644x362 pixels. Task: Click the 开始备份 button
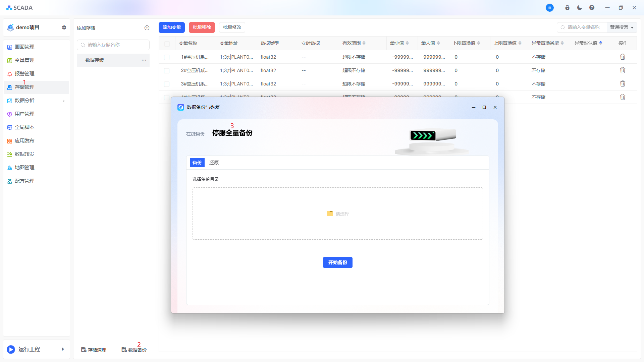[x=337, y=262]
